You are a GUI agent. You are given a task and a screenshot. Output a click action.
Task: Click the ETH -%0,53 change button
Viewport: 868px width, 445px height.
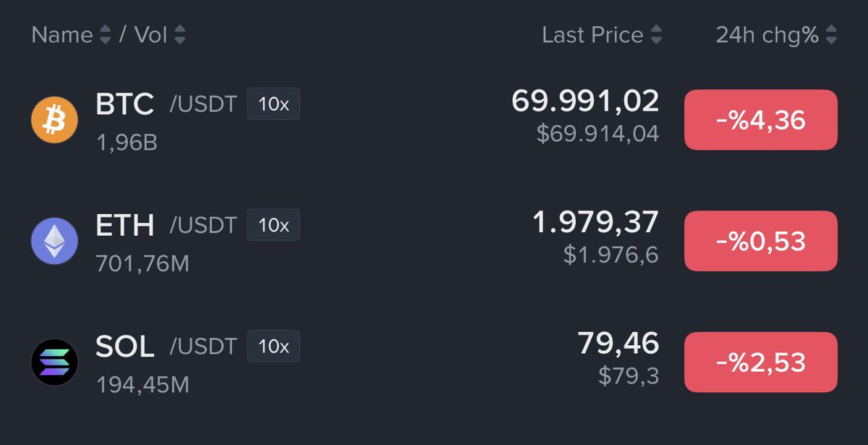[761, 241]
